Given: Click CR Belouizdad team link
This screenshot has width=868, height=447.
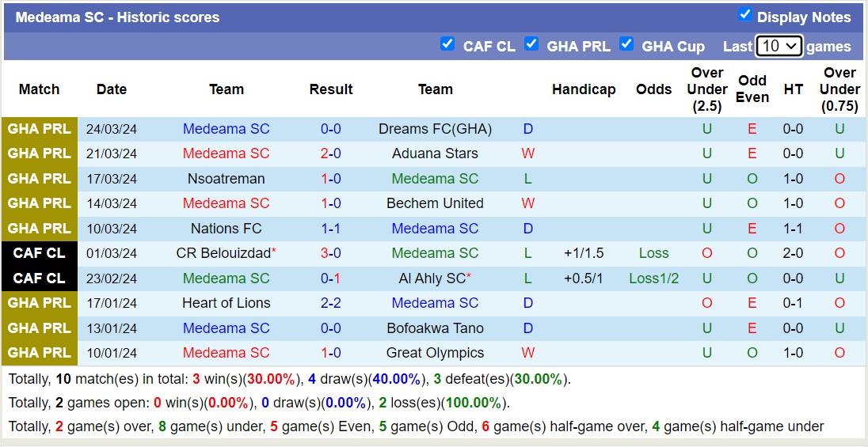Looking at the screenshot, I should point(223,253).
